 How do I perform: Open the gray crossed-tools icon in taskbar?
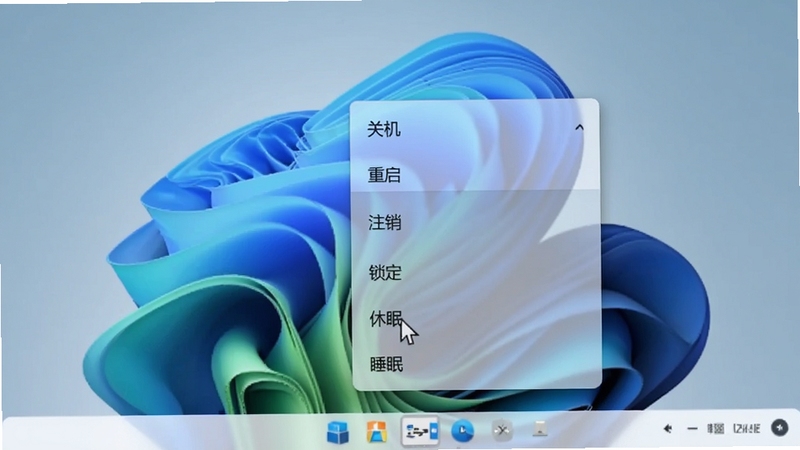502,431
